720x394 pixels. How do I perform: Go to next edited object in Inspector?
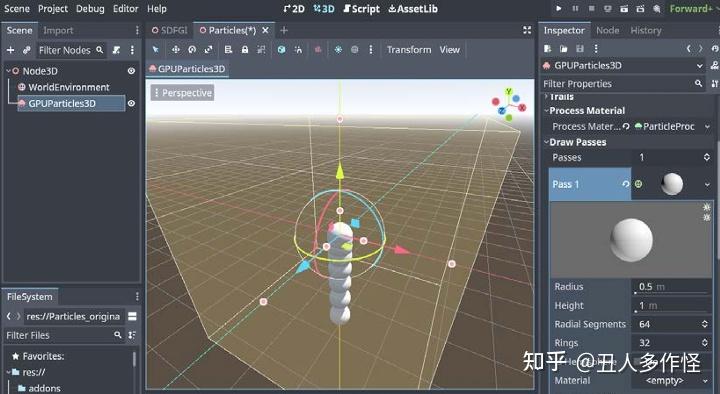pyautogui.click(x=700, y=49)
